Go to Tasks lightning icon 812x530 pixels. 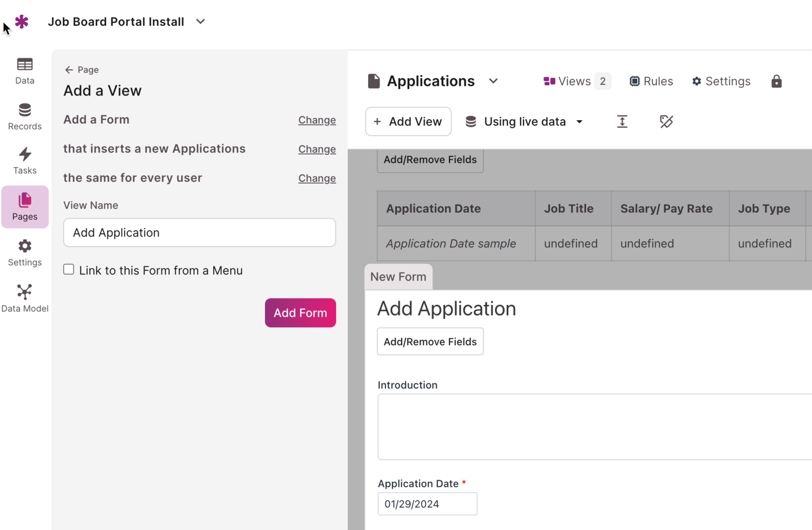pyautogui.click(x=25, y=161)
